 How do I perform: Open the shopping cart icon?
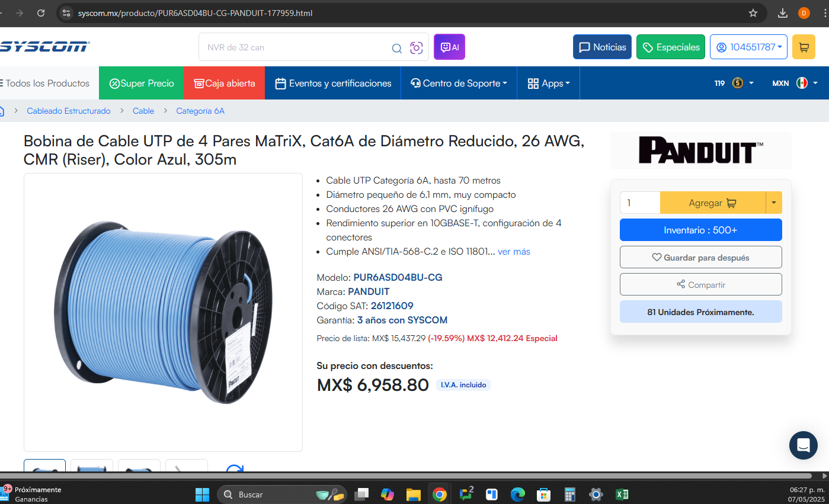[x=804, y=47]
